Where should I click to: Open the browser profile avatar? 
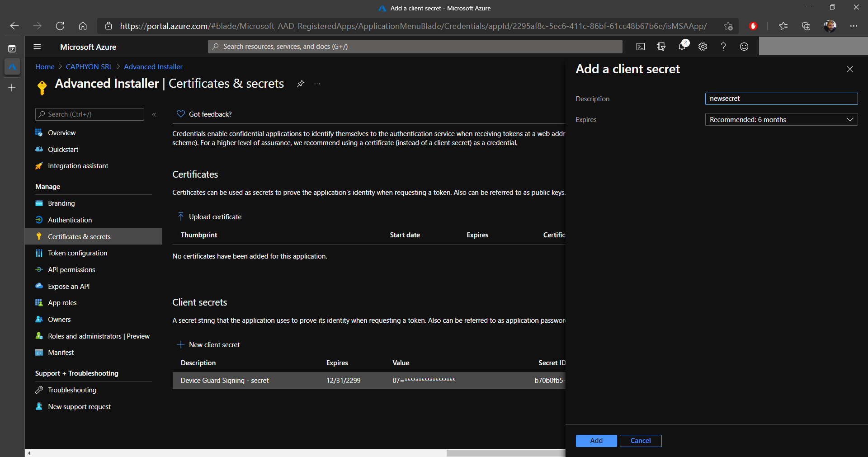pyautogui.click(x=830, y=26)
